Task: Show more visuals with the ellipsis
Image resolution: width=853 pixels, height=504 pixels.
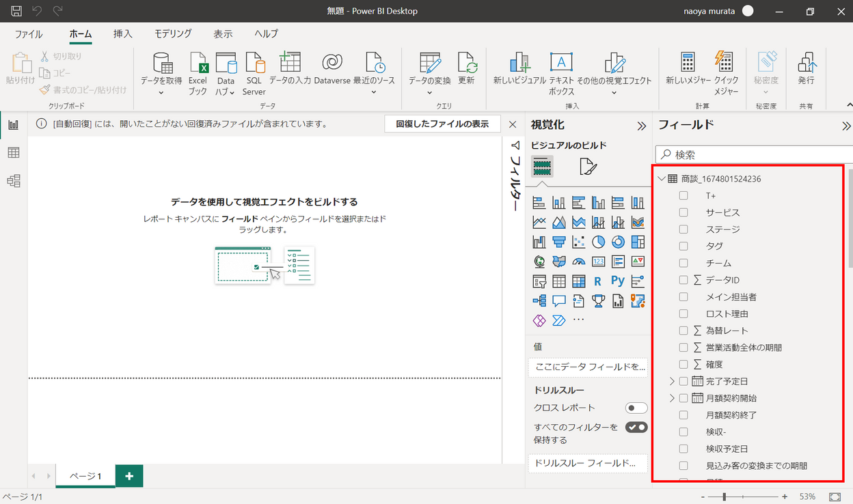Action: tap(578, 320)
